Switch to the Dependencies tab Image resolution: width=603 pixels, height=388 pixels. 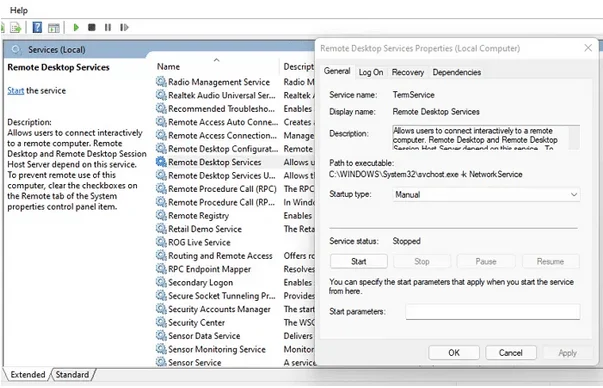pos(456,72)
